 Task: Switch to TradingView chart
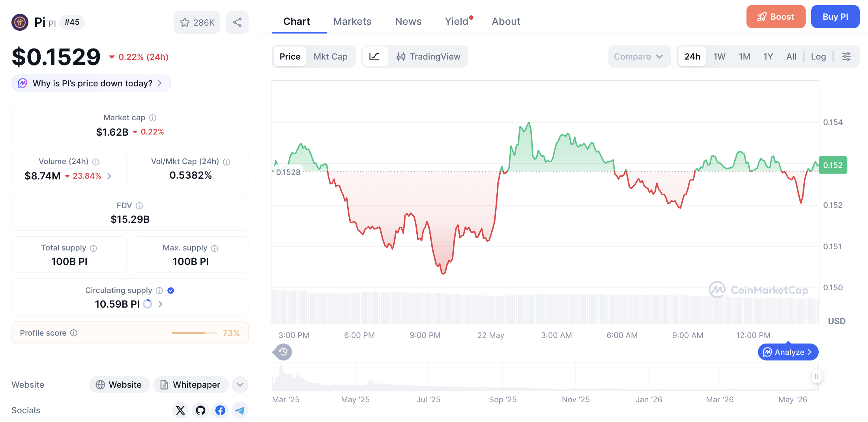[428, 57]
